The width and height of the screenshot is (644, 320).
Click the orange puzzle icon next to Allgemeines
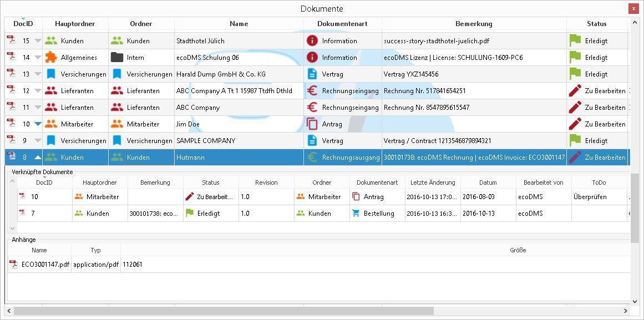coord(51,57)
